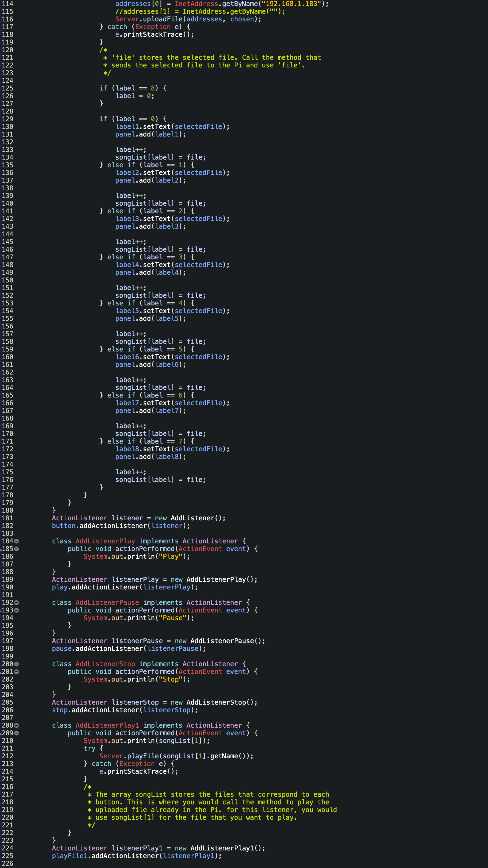Click System.out.println(songList[1]) line
Viewport: 488px width, 868px height.
click(x=147, y=741)
